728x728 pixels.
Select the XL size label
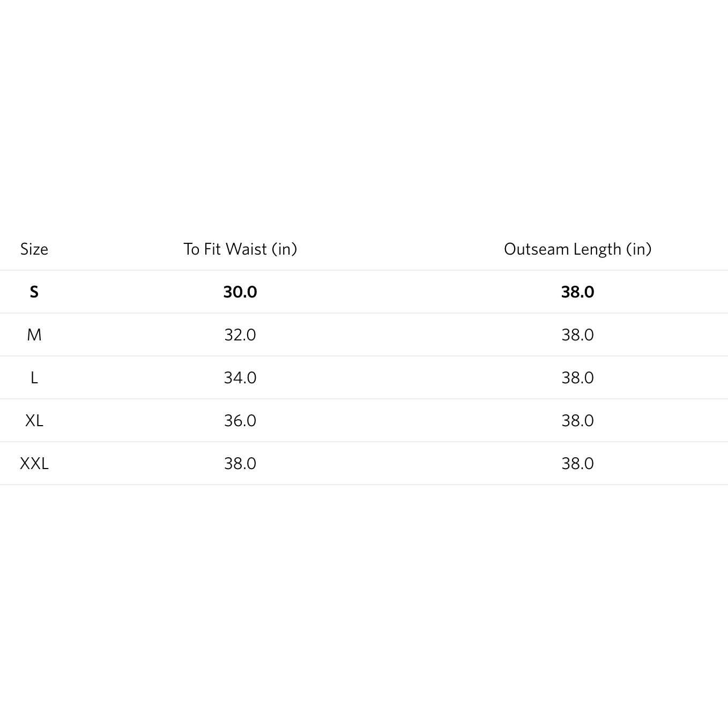click(34, 421)
